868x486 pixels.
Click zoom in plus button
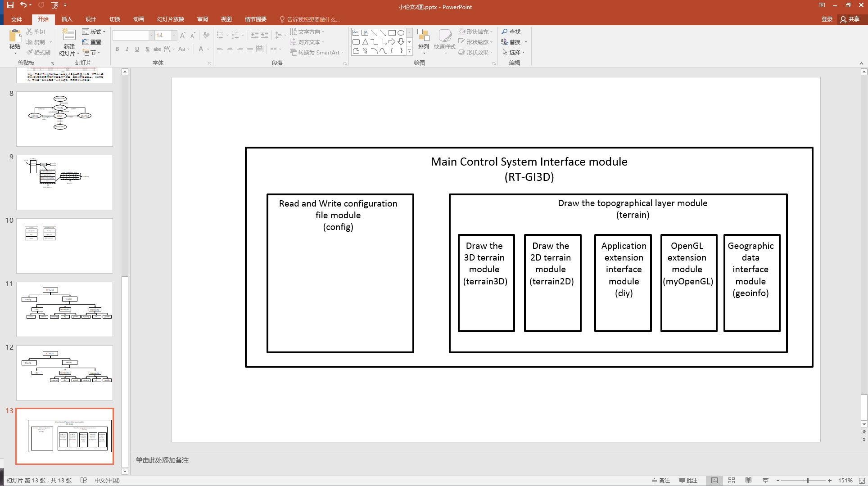pos(830,481)
